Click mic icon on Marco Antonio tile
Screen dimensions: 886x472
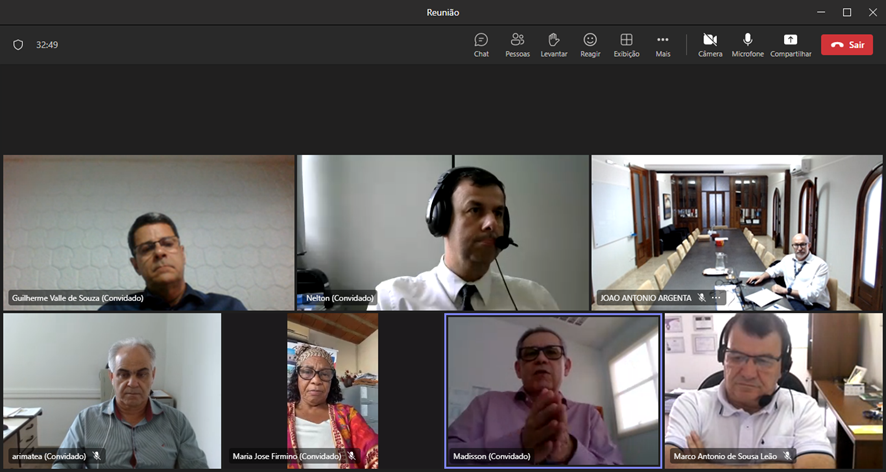coord(788,456)
